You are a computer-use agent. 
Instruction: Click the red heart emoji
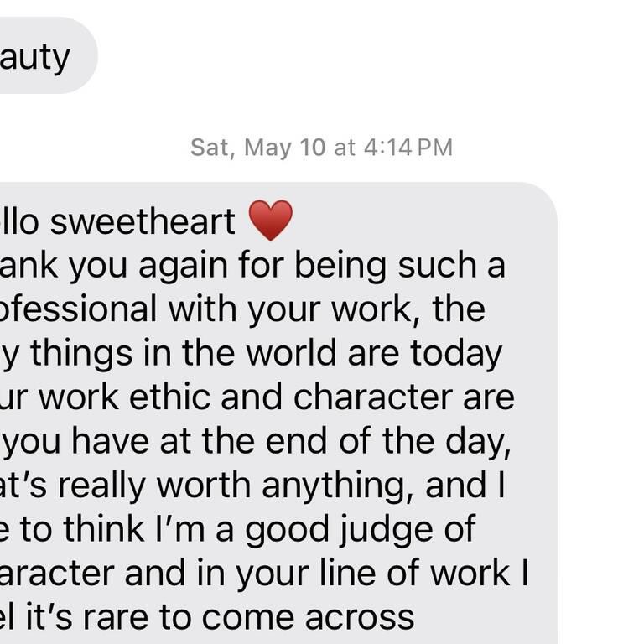(272, 221)
